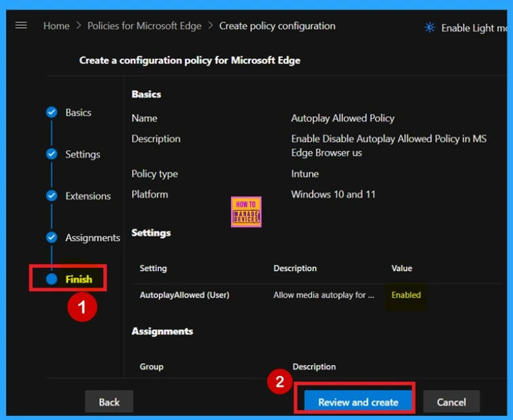Open Policies for Microsoft Edge breadcrumb
The image size is (513, 420).
point(144,26)
